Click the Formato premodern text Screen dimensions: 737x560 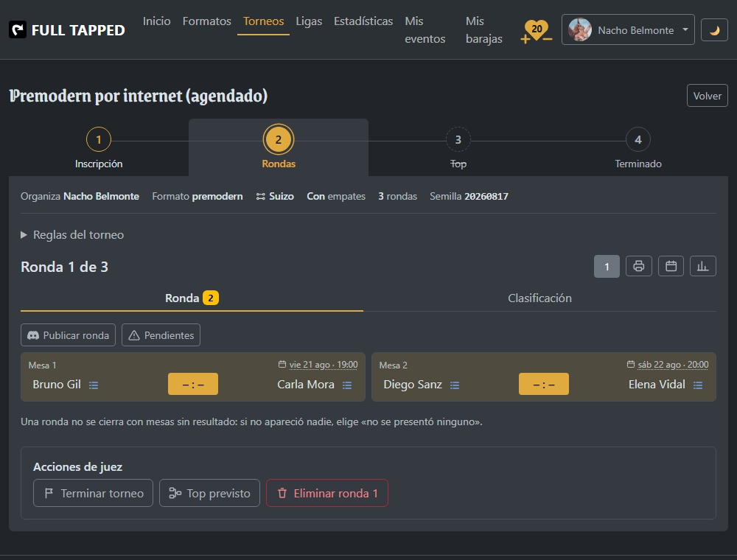(x=198, y=197)
